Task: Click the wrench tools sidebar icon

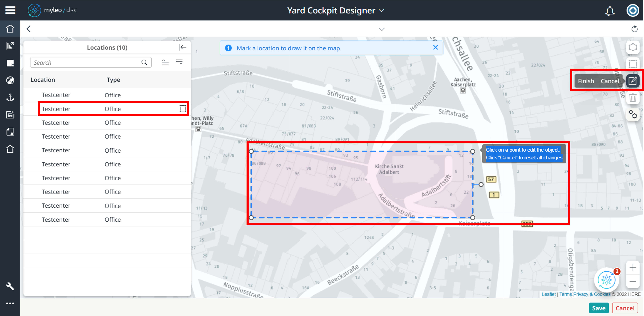Action: coord(10,286)
